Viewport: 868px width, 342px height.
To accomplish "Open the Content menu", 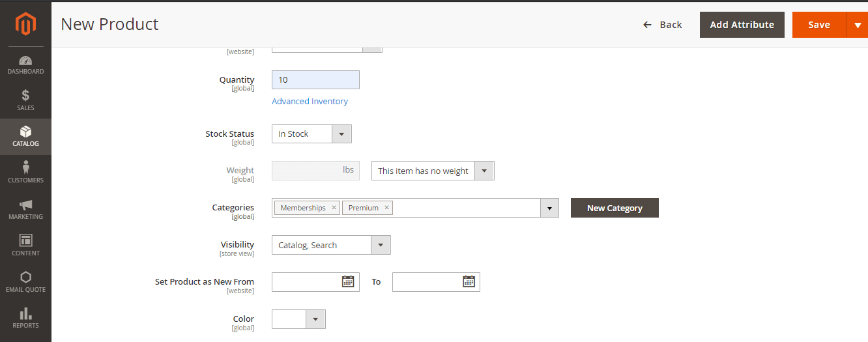I will pos(25,246).
